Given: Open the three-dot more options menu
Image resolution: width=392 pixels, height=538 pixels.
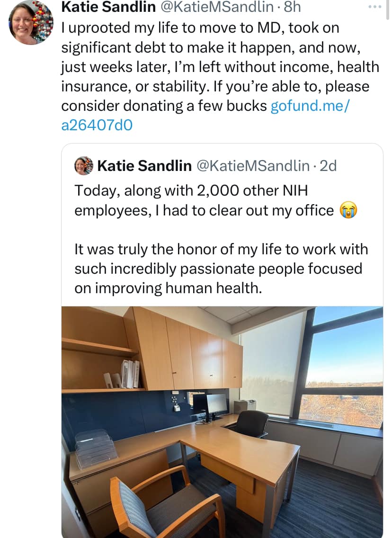Looking at the screenshot, I should (374, 8).
